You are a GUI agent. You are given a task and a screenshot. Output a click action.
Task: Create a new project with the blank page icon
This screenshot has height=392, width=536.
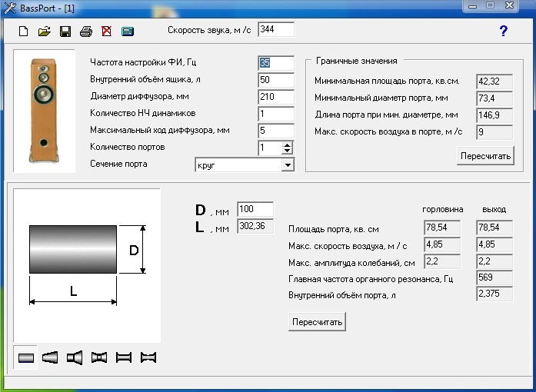click(x=23, y=32)
